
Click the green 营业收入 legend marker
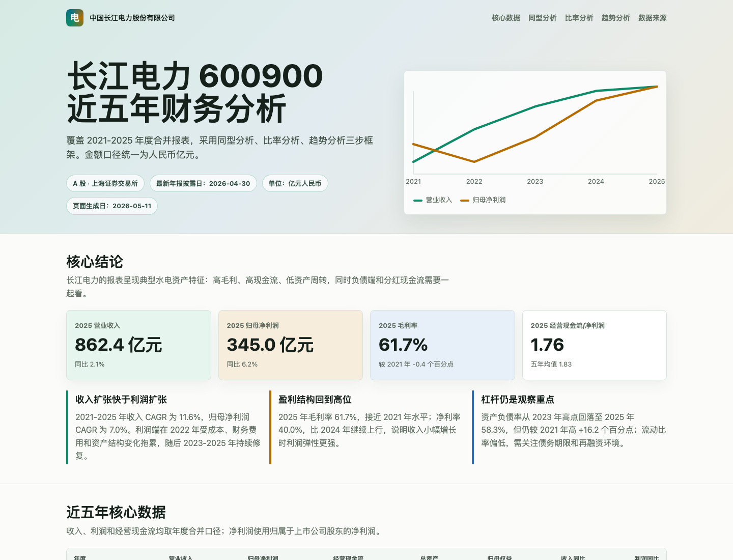click(418, 200)
